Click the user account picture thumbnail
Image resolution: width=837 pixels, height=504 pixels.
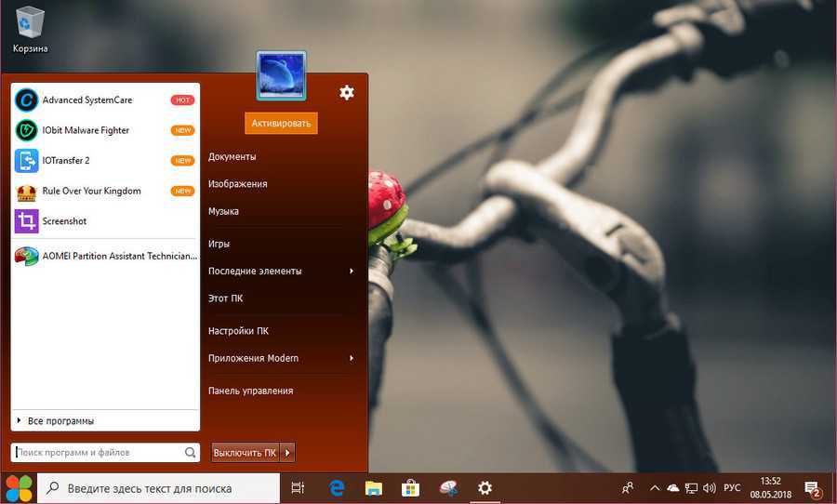pyautogui.click(x=281, y=75)
